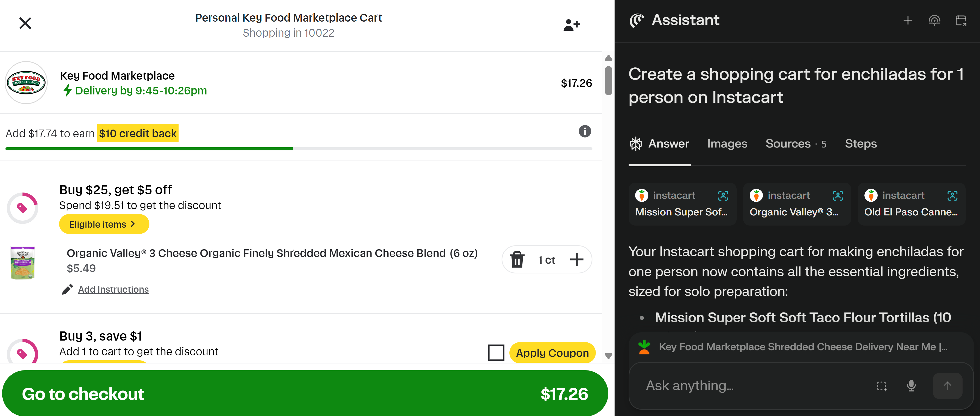
Task: Click the Add Instructions link
Action: tap(113, 289)
